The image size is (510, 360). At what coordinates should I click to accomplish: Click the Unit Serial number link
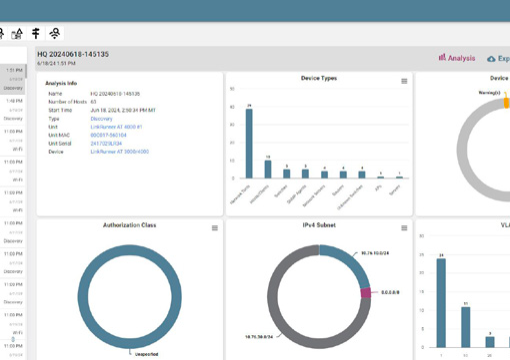point(106,144)
